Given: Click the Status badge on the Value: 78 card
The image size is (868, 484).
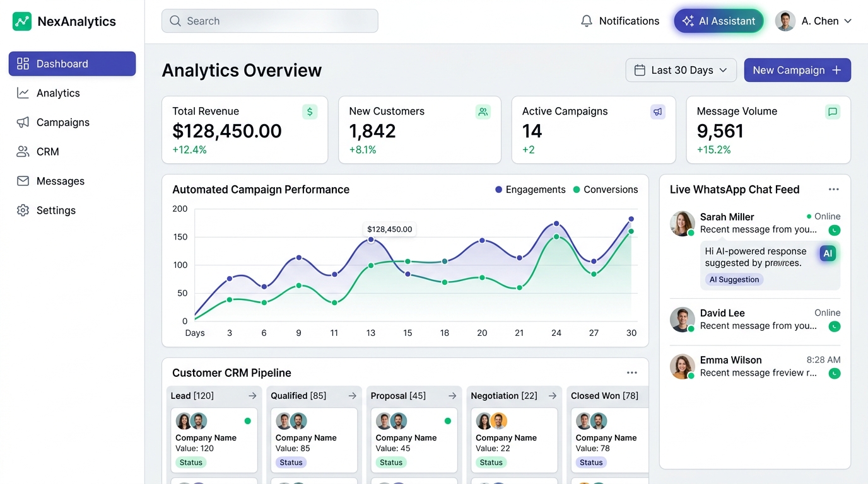Looking at the screenshot, I should [x=591, y=463].
